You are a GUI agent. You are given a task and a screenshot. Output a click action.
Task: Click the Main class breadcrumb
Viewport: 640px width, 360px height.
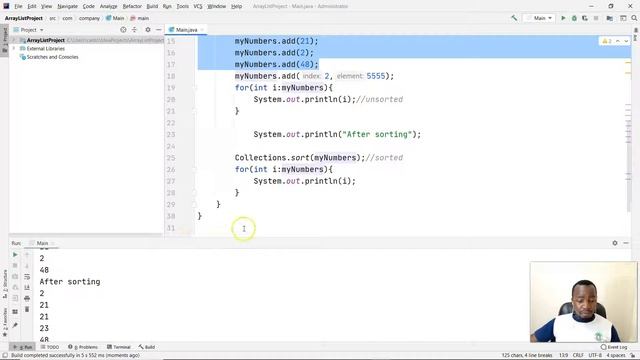[115, 18]
